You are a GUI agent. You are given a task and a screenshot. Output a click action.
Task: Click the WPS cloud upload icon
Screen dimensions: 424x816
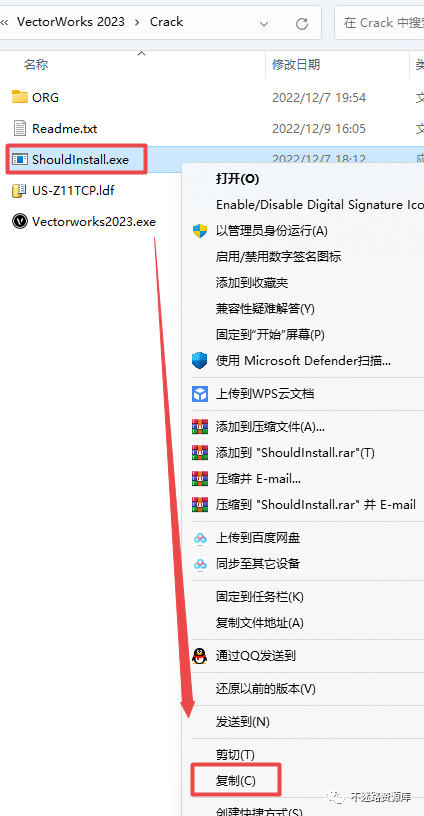(200, 394)
